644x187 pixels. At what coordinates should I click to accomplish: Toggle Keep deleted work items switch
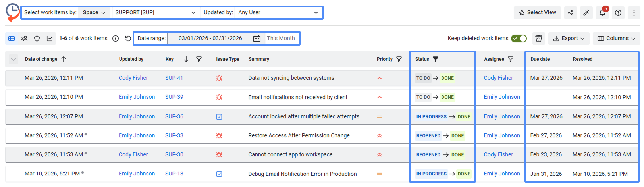click(519, 39)
